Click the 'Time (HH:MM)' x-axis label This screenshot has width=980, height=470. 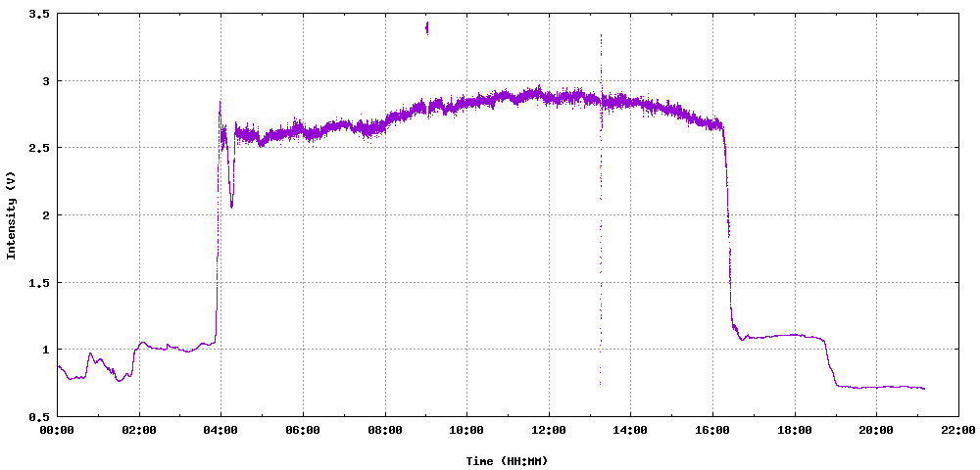click(507, 461)
